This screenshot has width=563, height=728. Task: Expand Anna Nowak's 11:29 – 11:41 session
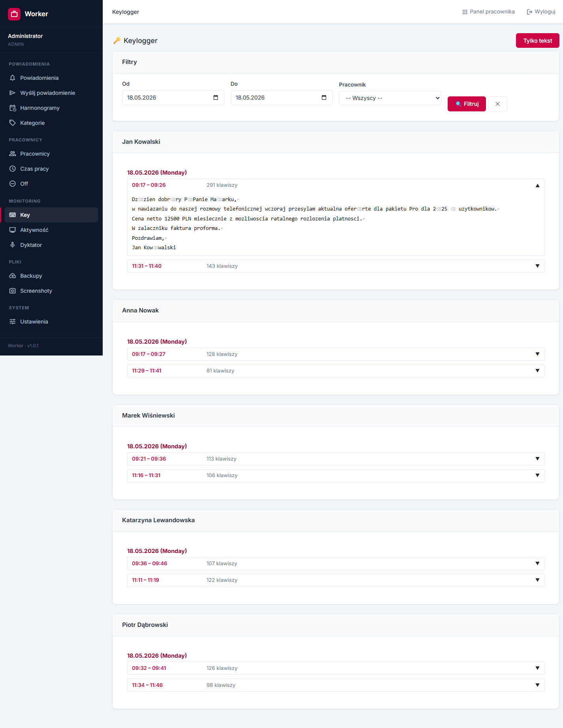click(x=335, y=371)
